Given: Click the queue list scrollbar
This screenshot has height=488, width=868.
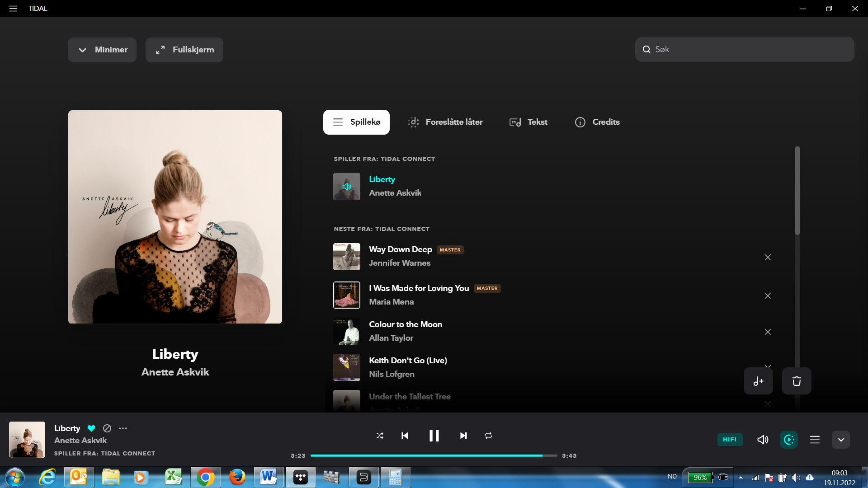Looking at the screenshot, I should point(797,190).
